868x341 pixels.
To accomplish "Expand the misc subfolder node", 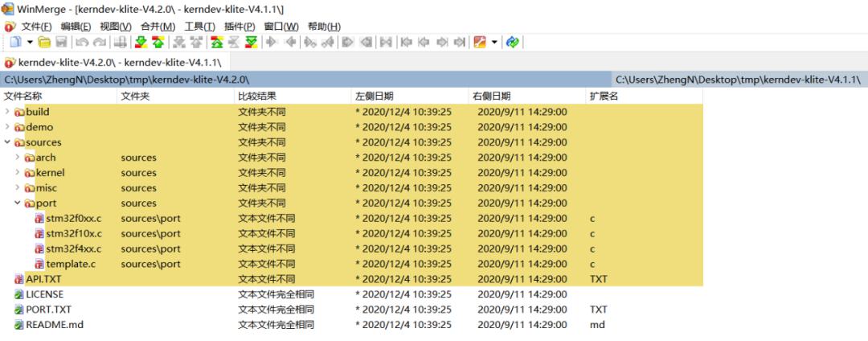I will [x=18, y=187].
